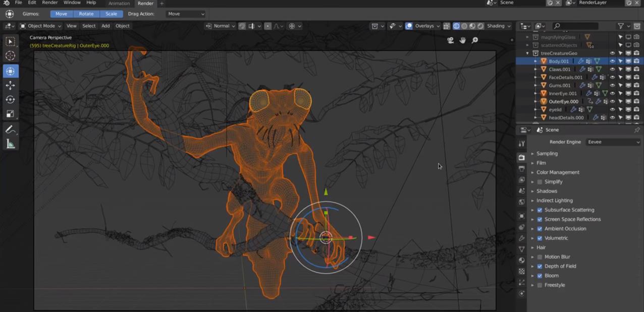Viewport: 644px width, 312px height.
Task: Activate the 3D Cursor tool
Action: pyautogui.click(x=10, y=55)
